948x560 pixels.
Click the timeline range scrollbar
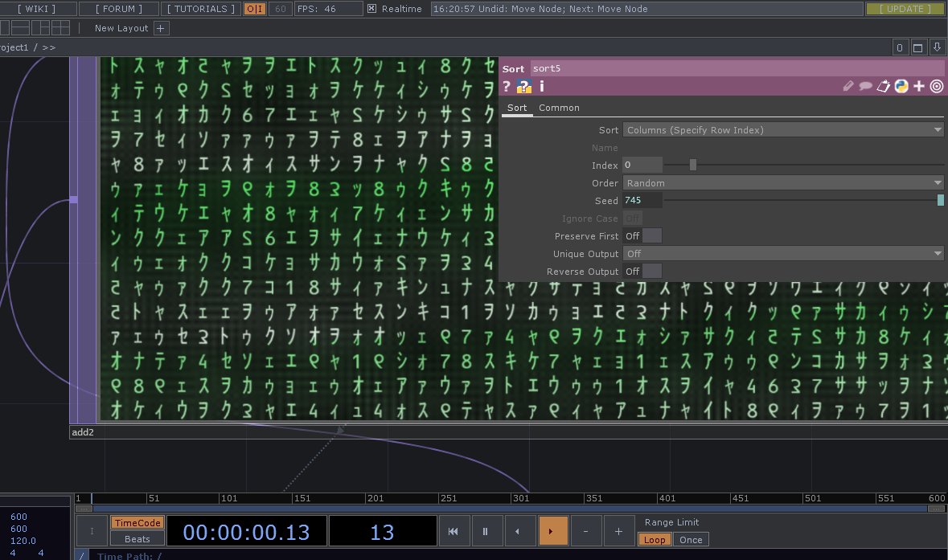coord(511,509)
